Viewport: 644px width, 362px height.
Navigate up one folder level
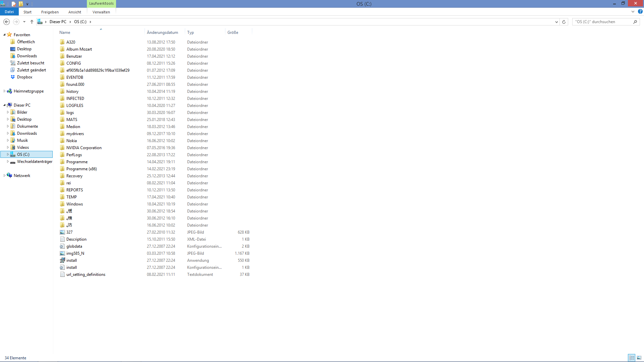coord(32,22)
